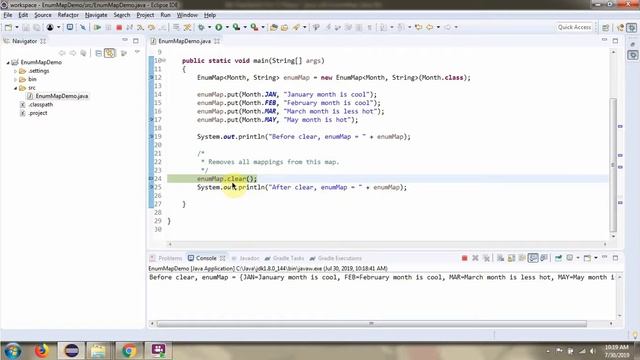The height and width of the screenshot is (360, 640).
Task: Click Remove All Terminated Launches in Console
Action: click(x=486, y=258)
